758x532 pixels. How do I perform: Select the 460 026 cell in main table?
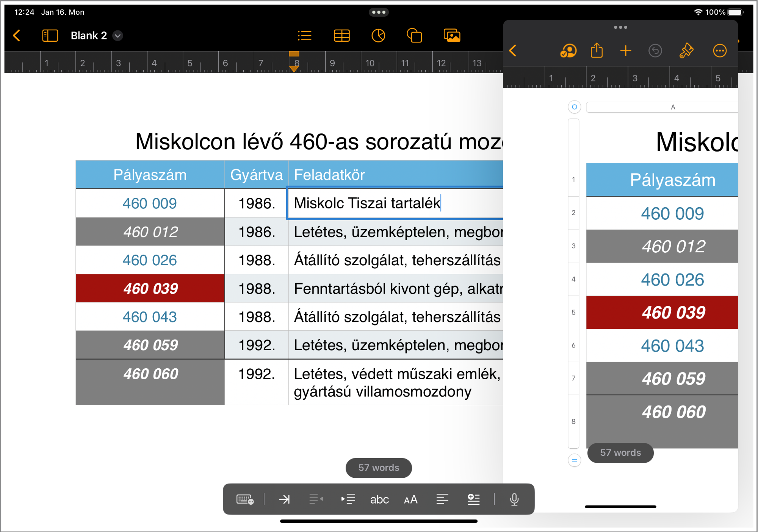150,260
